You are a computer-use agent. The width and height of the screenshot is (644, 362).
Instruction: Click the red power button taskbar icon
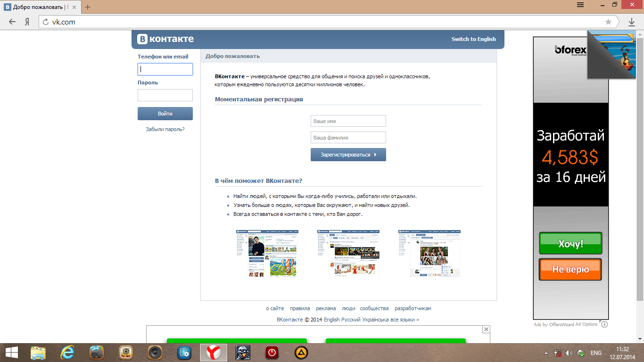(272, 353)
